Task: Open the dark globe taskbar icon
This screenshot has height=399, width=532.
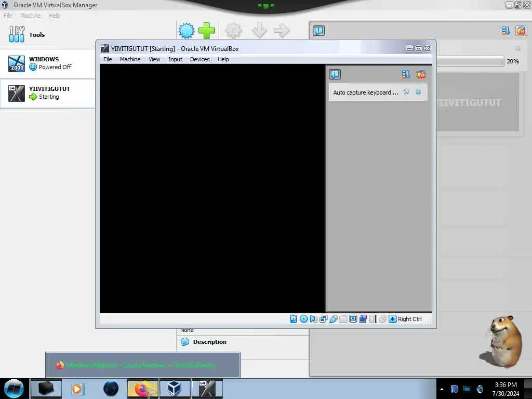Action: 111,389
